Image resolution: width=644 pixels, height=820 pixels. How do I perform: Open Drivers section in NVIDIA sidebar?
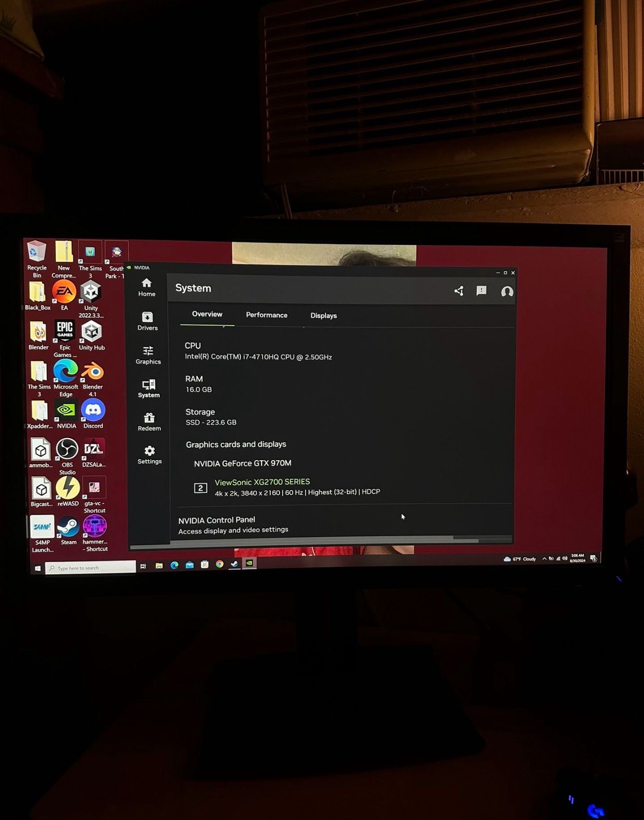pyautogui.click(x=147, y=321)
